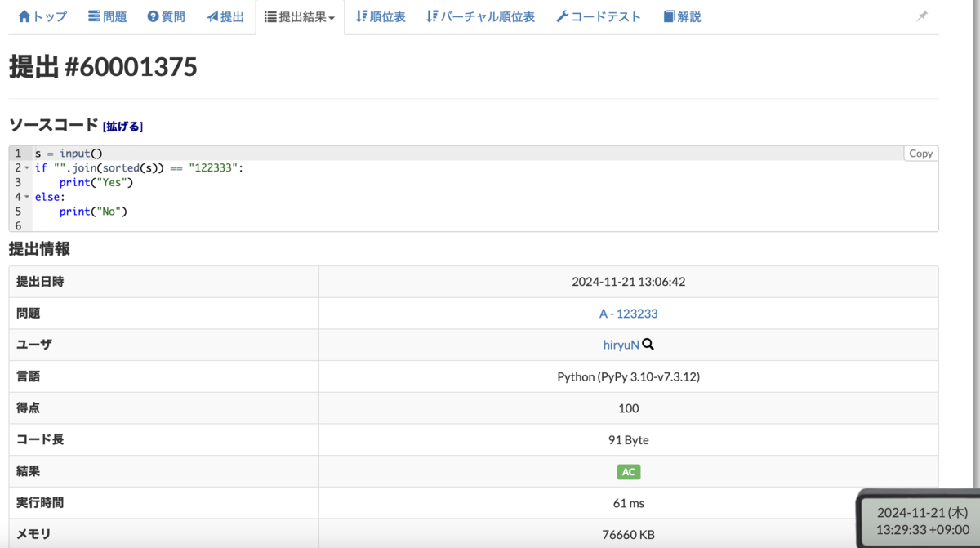Image resolution: width=980 pixels, height=548 pixels.
Task: Open the 提出結果 dropdown menu
Action: coord(300,17)
